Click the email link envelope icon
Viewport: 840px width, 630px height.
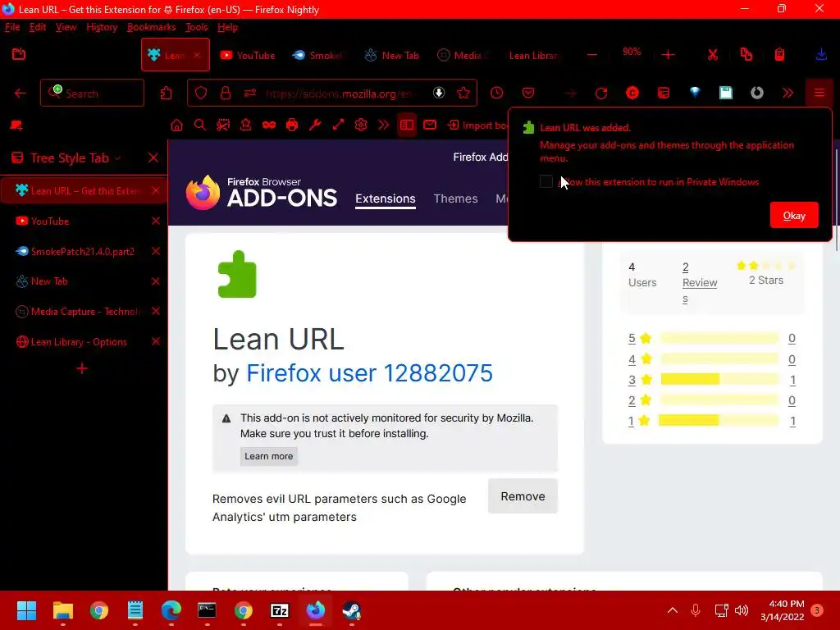pyautogui.click(x=430, y=125)
